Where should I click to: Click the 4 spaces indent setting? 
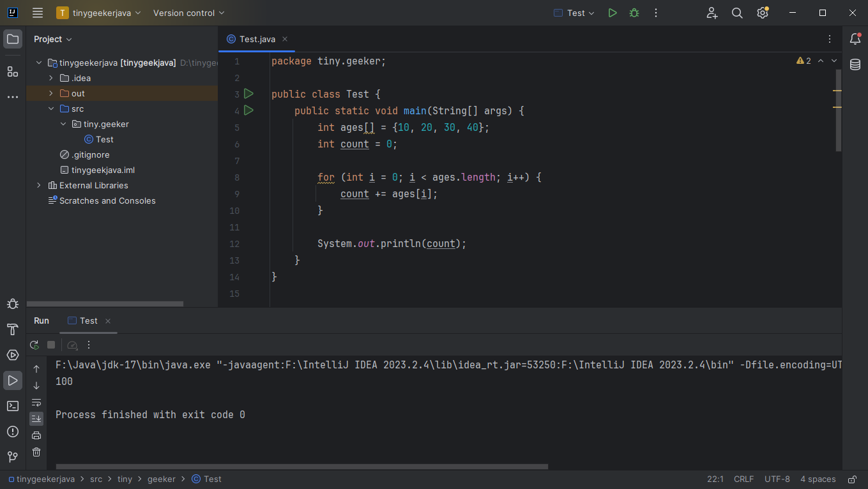point(818,479)
